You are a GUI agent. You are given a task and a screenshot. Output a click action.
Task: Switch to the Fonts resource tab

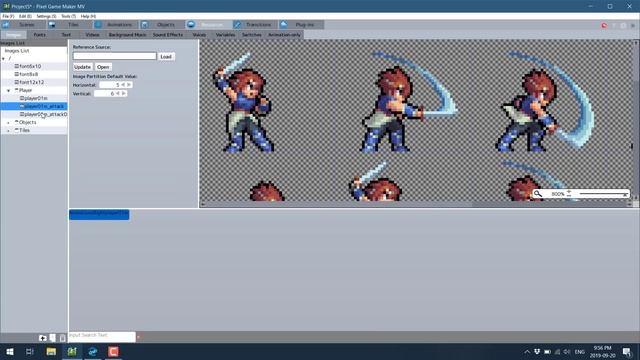pos(40,35)
